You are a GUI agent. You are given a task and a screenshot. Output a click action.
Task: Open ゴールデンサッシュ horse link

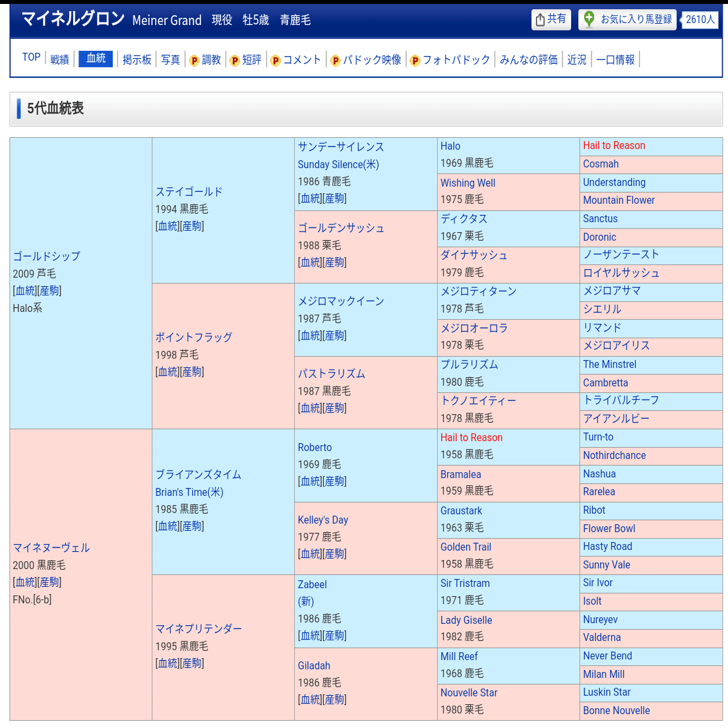pyautogui.click(x=342, y=228)
